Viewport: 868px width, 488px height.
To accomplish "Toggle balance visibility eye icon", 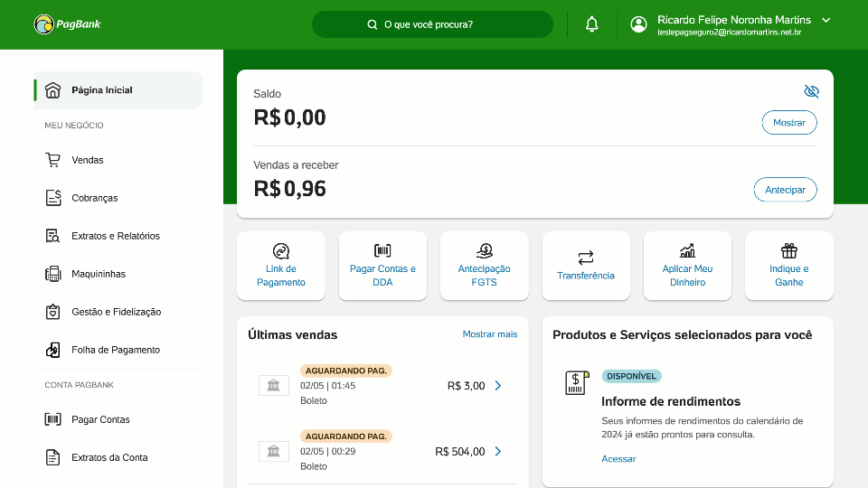I will click(811, 91).
